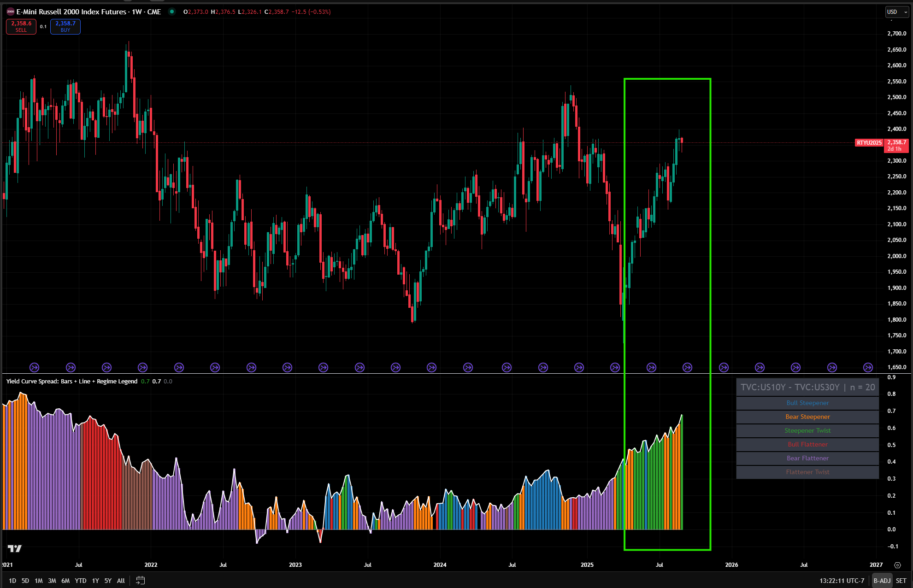Toggle B-ADJ back-adjustment setting
Viewport: 913px width, 588px height.
882,581
